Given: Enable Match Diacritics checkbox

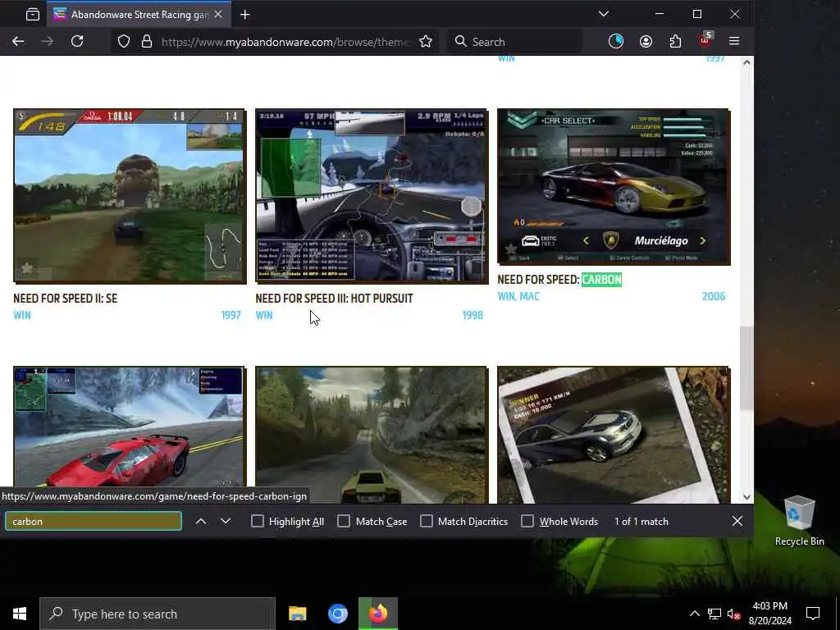Looking at the screenshot, I should click(x=427, y=521).
